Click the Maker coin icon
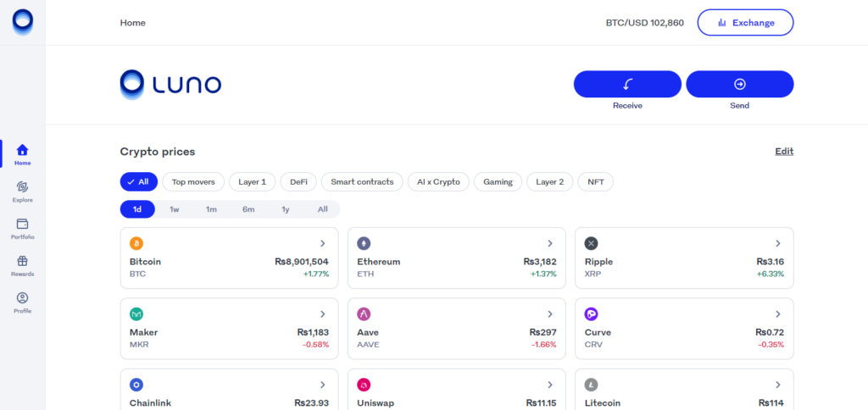 [136, 314]
